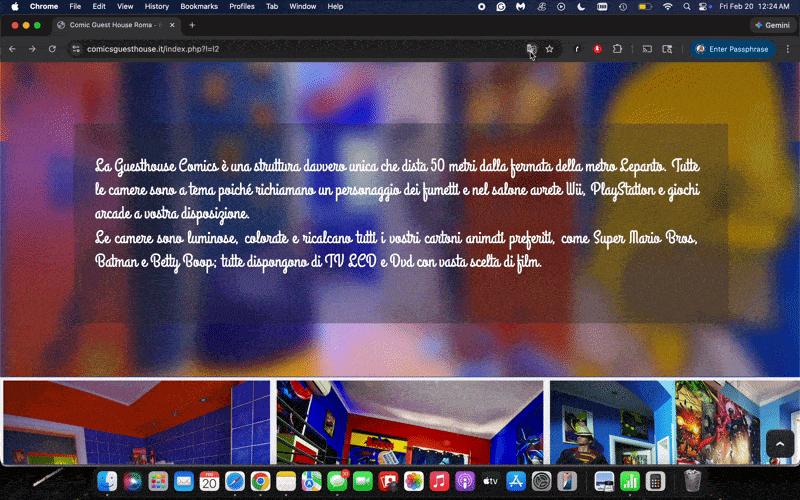Viewport: 800px width, 500px height.
Task: Click the black round extension icon
Action: [578, 49]
